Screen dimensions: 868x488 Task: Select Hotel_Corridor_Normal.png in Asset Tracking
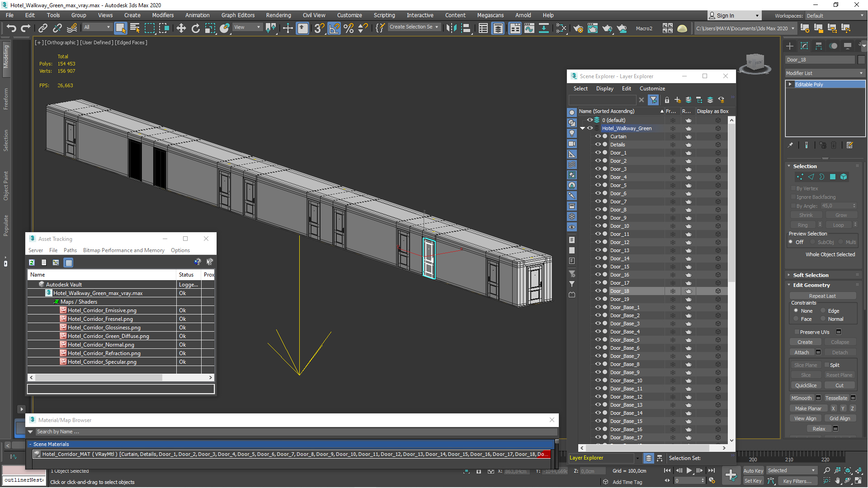pos(101,345)
